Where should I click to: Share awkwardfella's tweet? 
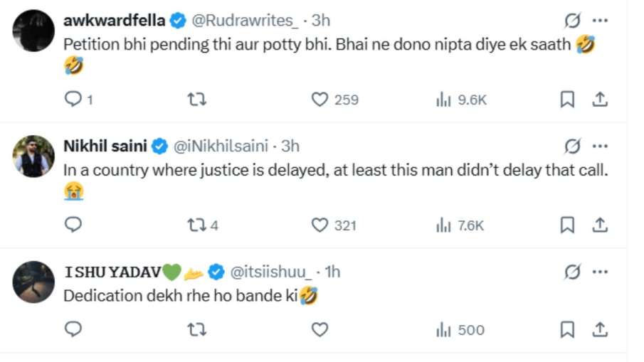point(600,100)
